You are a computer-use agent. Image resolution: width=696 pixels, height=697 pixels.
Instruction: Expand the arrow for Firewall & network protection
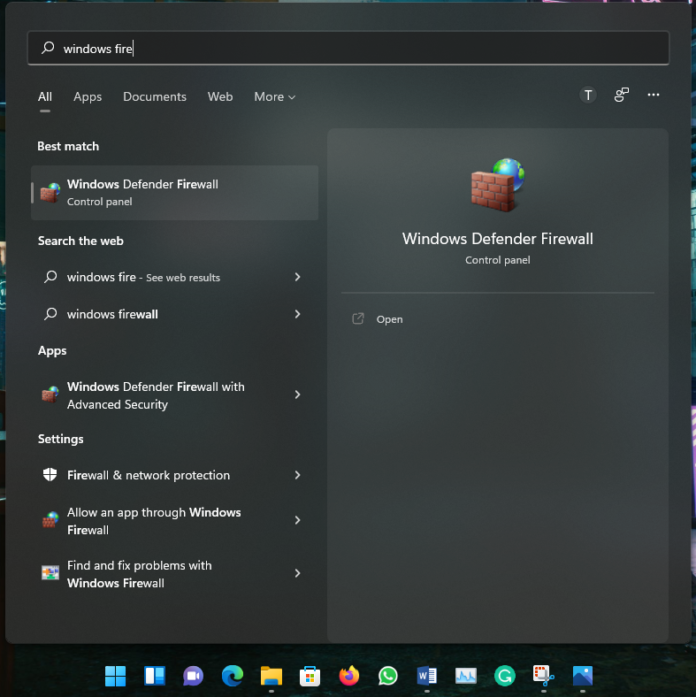297,475
